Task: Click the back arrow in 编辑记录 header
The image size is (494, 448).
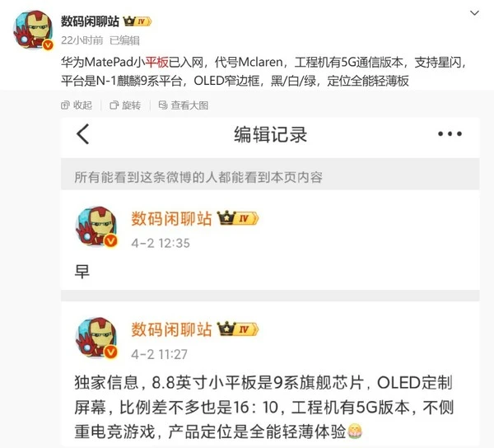Action: click(x=83, y=134)
